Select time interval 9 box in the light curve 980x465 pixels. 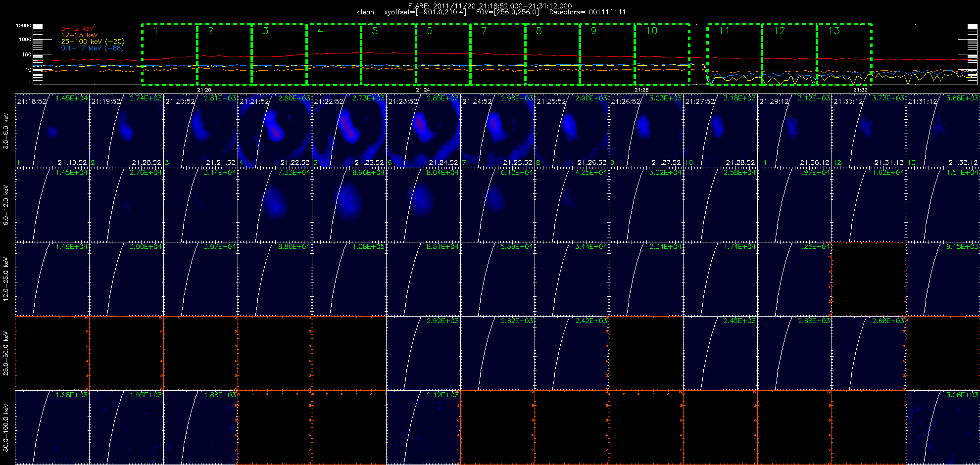[x=607, y=54]
